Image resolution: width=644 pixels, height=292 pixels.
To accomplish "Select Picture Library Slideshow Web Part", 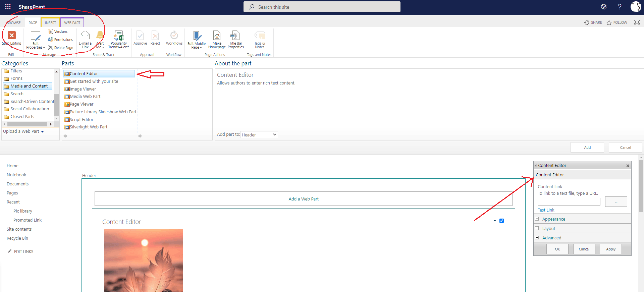I will point(101,112).
